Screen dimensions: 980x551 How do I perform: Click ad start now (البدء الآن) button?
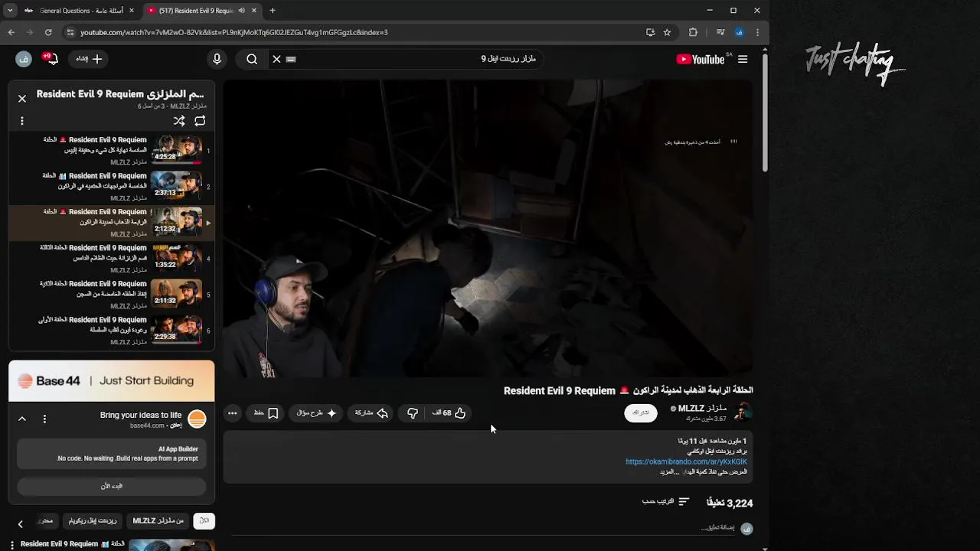(112, 486)
